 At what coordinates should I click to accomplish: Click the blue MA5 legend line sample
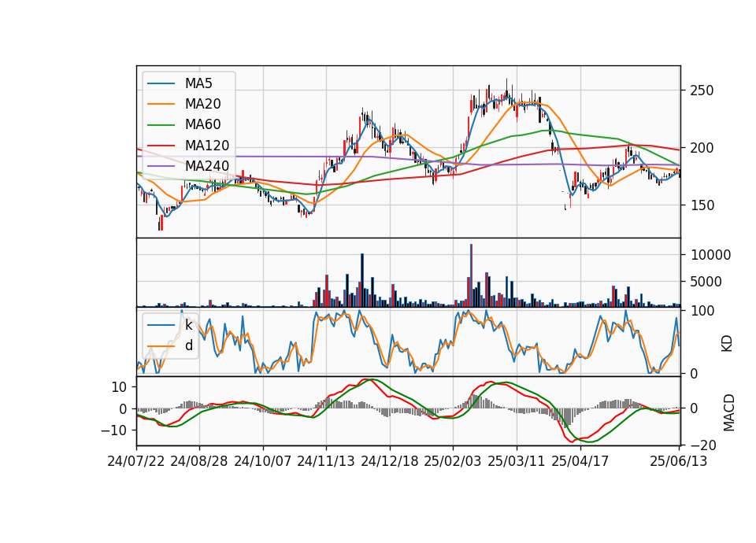[161, 83]
